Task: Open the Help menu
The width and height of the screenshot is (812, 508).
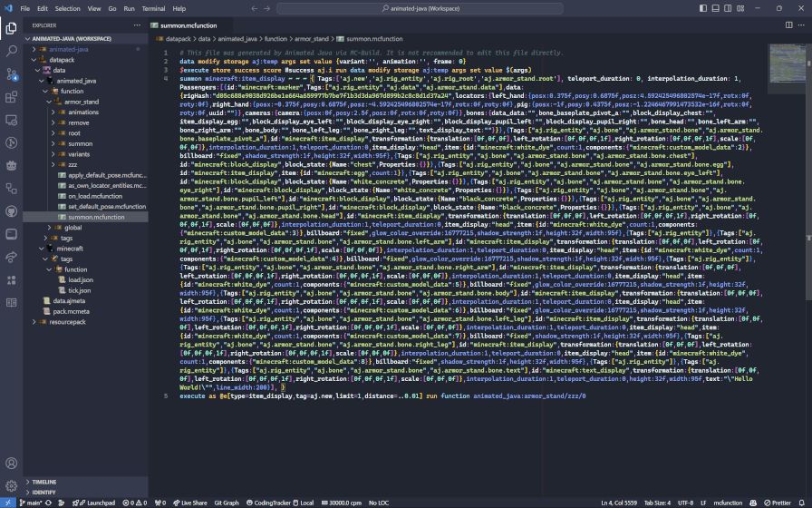Action: click(x=179, y=8)
